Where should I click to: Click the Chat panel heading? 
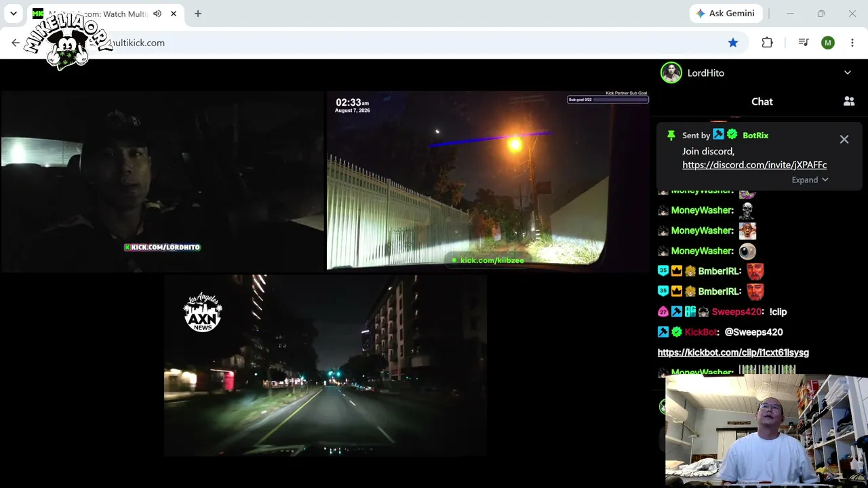click(x=762, y=101)
